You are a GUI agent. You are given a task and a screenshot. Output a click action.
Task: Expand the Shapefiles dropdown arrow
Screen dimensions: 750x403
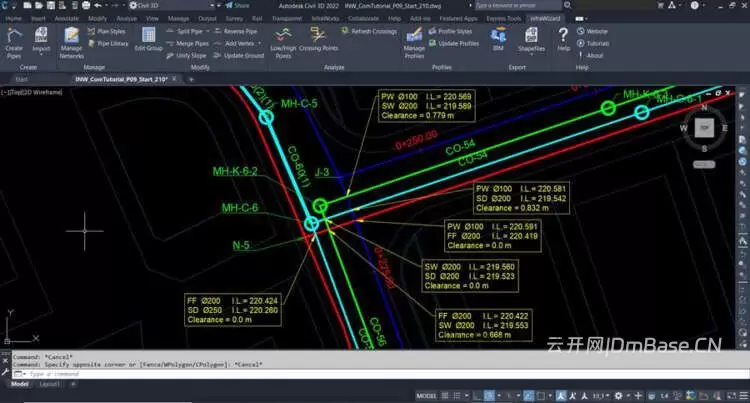(x=531, y=54)
